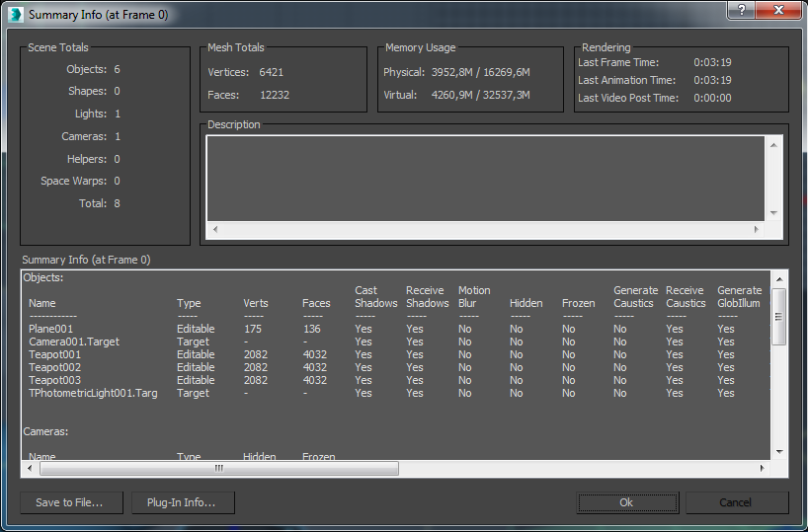
Task: Close the Summary Info dialog
Action: pos(778,10)
